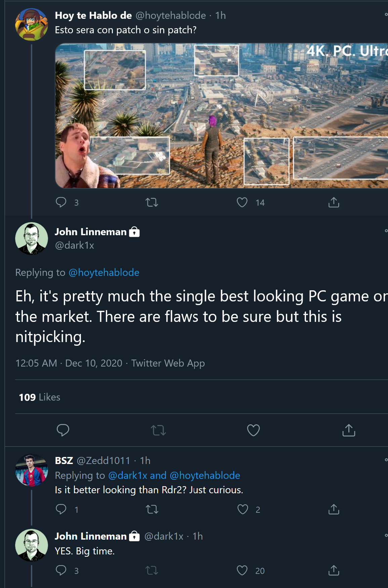388x588 pixels.
Task: Share John Linneman's main tweet
Action: point(349,430)
